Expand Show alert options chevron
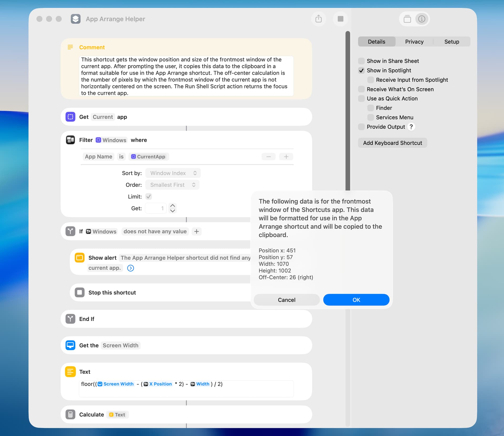This screenshot has width=504, height=436. 130,268
